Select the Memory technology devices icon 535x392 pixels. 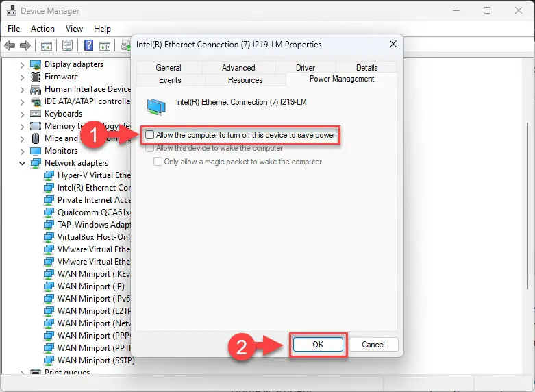tap(36, 126)
